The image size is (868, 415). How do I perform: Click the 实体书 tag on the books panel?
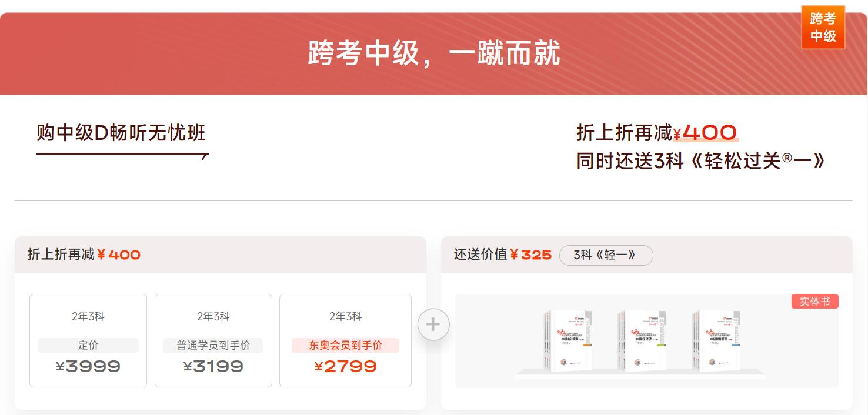click(x=814, y=301)
